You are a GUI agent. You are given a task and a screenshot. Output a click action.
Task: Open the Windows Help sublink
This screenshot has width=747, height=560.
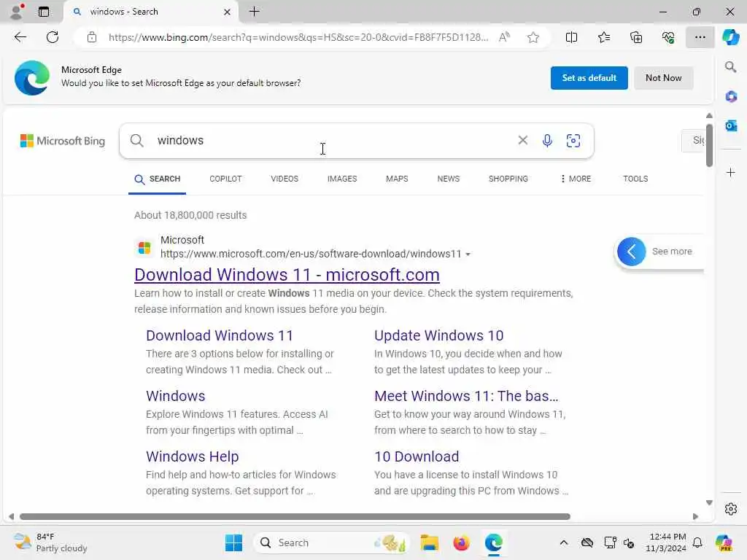coord(192,456)
